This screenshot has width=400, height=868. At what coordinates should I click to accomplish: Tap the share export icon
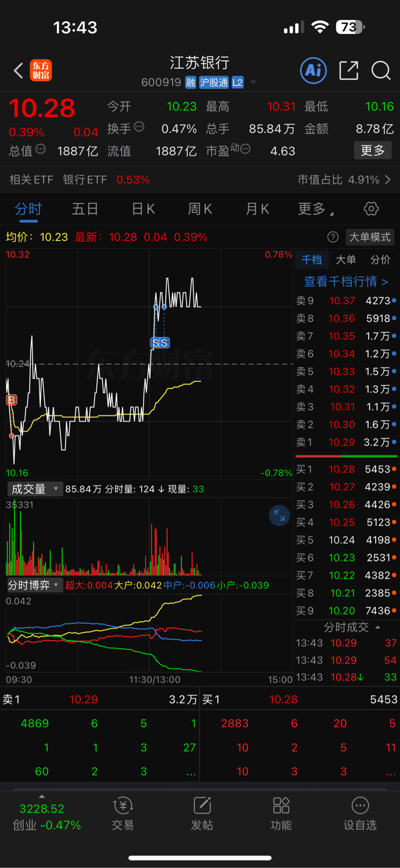[x=348, y=70]
